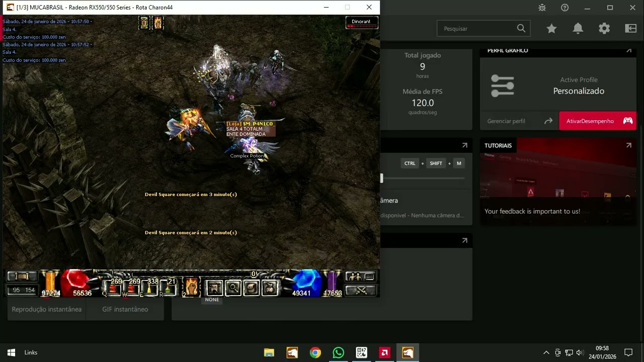Open the character banner icon in game bar
The image size is (644, 362).
click(215, 288)
